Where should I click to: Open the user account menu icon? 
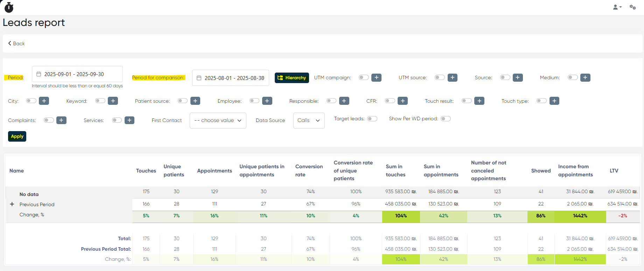click(617, 7)
